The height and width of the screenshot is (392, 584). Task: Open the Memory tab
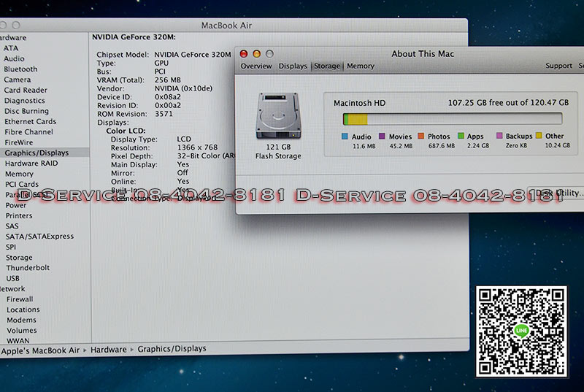pos(361,66)
